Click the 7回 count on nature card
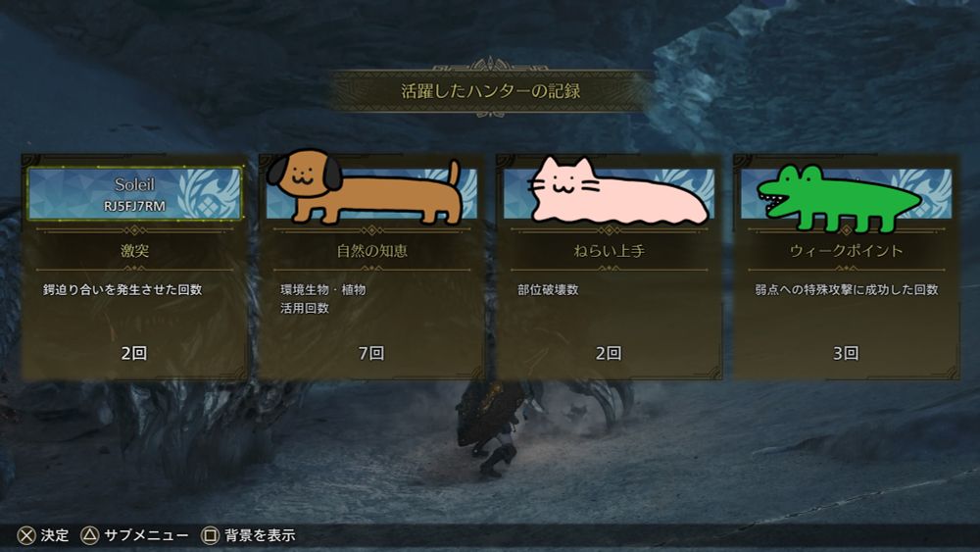The image size is (980, 552). [x=371, y=353]
